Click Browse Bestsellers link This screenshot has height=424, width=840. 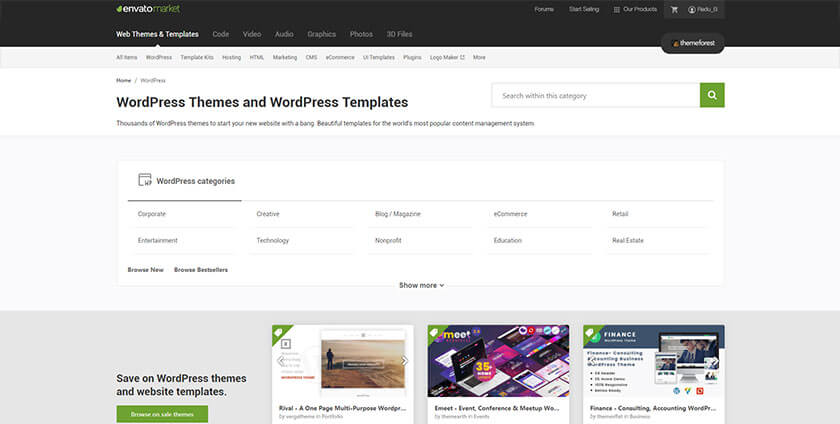(x=201, y=270)
